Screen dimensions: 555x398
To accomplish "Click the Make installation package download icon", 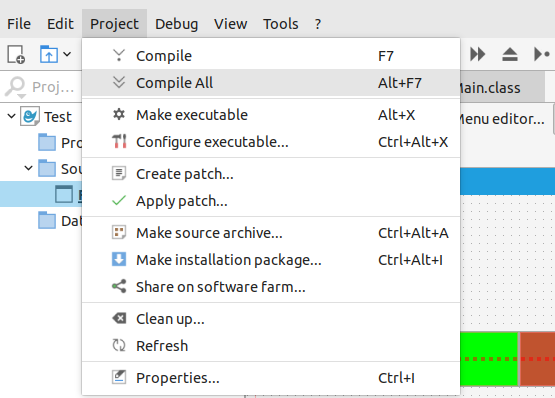I will coord(119,260).
